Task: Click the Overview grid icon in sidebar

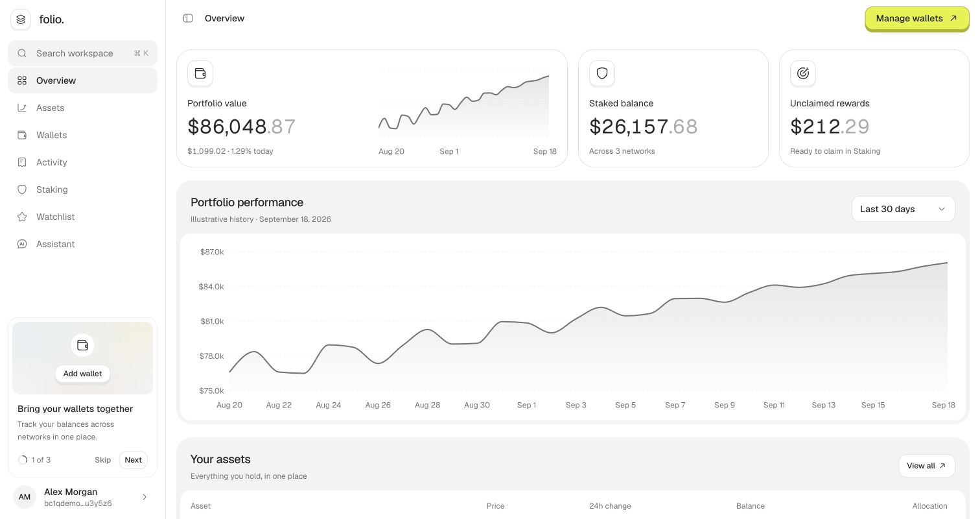Action: 22,80
